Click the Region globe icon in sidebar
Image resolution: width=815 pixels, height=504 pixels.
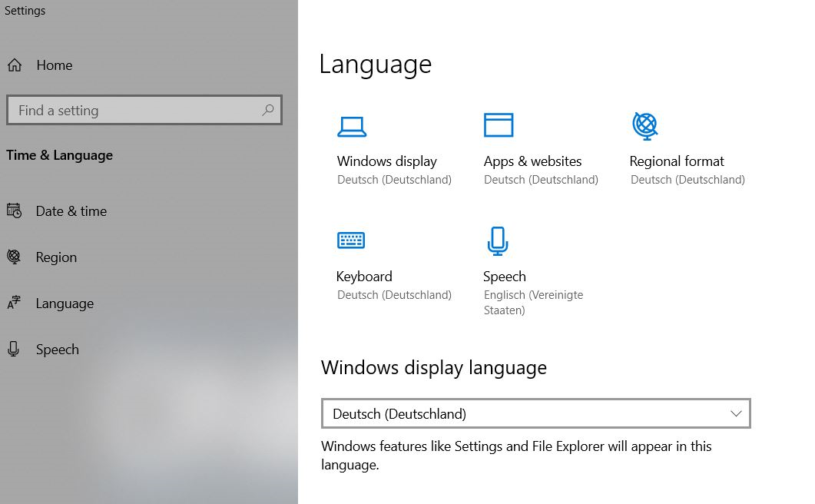(14, 257)
